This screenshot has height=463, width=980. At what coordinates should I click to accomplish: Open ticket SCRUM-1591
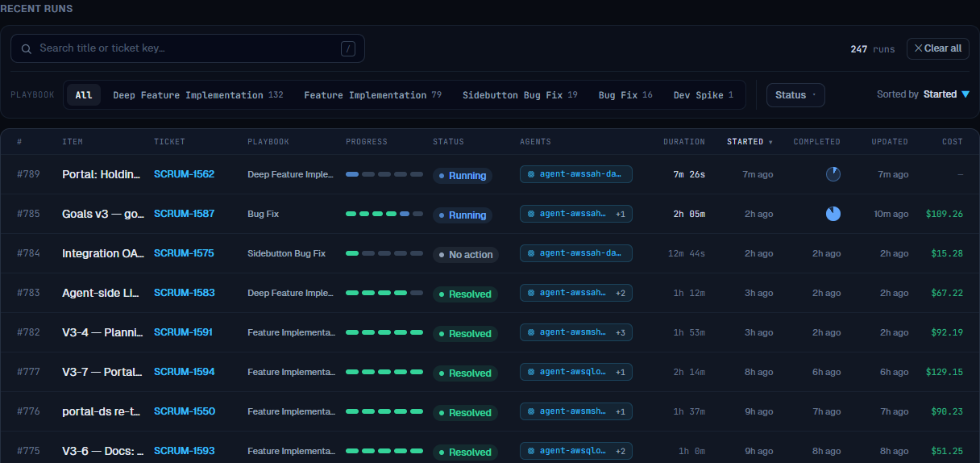pyautogui.click(x=183, y=332)
